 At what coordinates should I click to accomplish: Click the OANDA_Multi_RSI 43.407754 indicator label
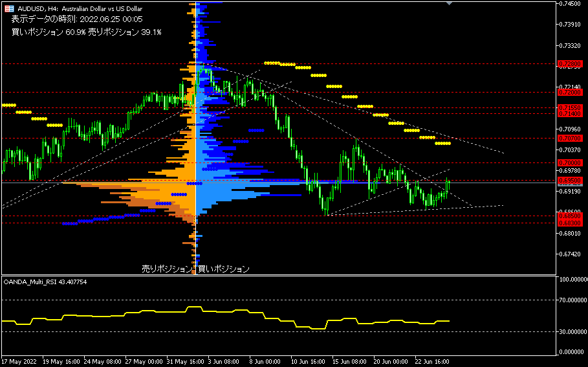point(45,282)
